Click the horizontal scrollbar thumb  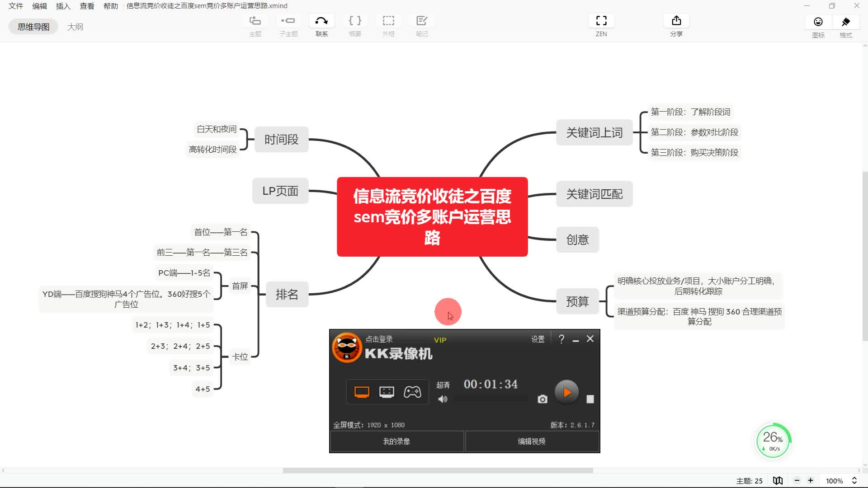tap(438, 470)
